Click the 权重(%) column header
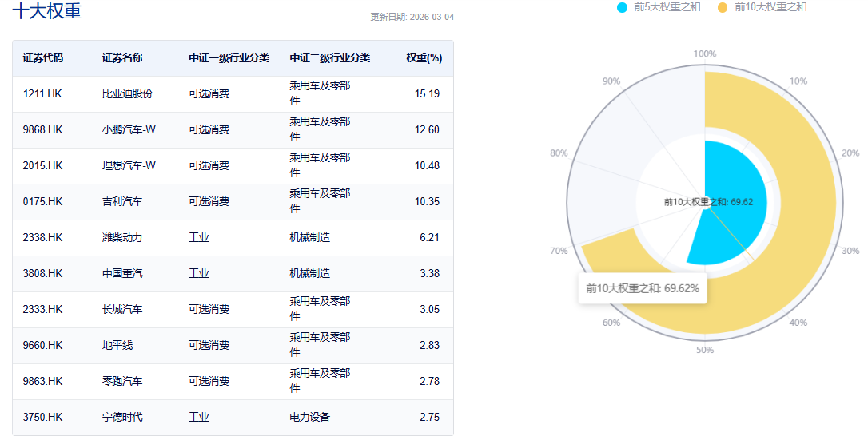 424,58
